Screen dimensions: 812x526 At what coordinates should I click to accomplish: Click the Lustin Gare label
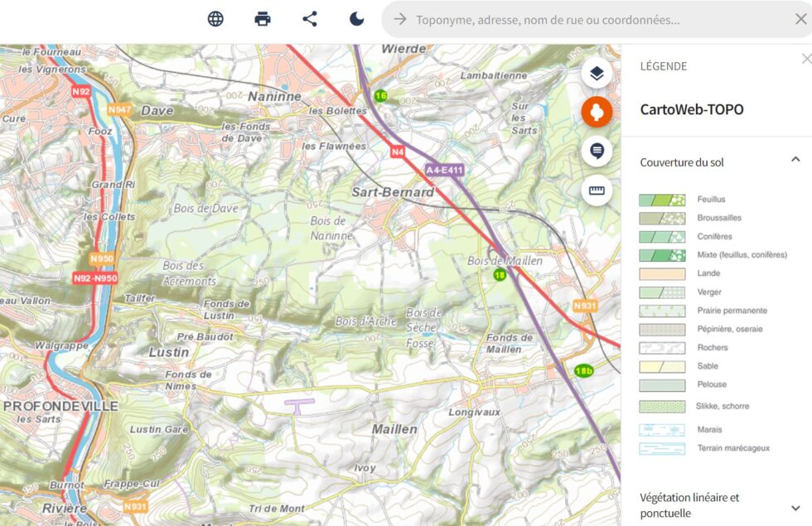click(159, 429)
